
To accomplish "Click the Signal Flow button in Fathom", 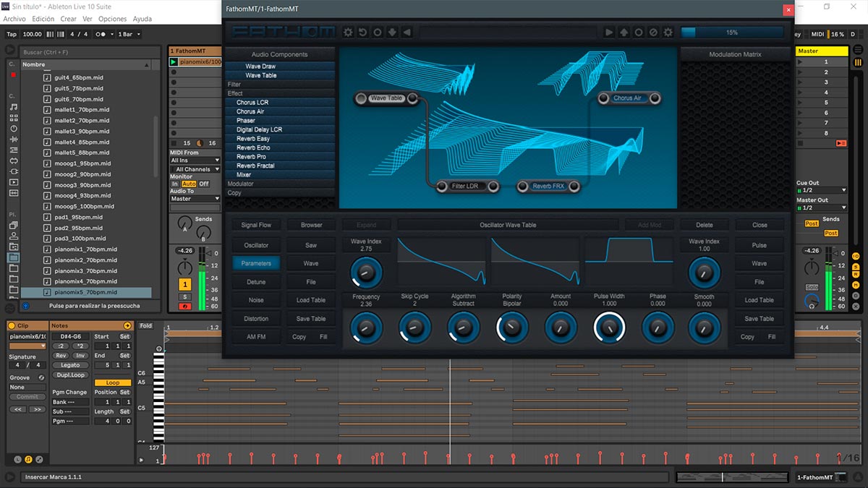I will coord(256,226).
